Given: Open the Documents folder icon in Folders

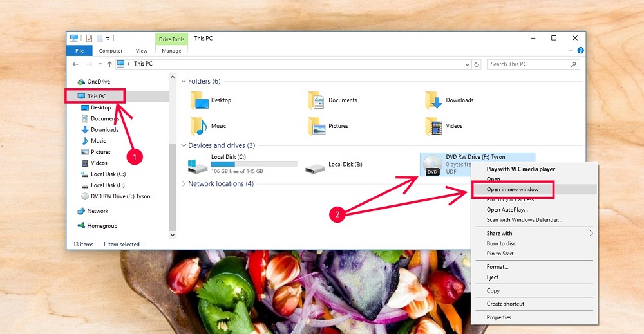Looking at the screenshot, I should point(316,100).
